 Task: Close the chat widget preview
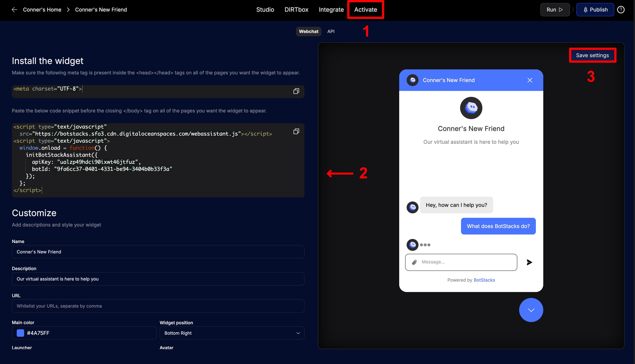(x=530, y=80)
